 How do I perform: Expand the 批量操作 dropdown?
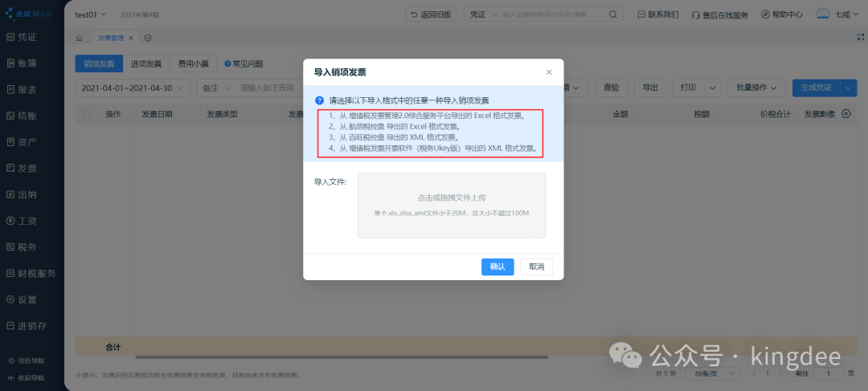[760, 87]
